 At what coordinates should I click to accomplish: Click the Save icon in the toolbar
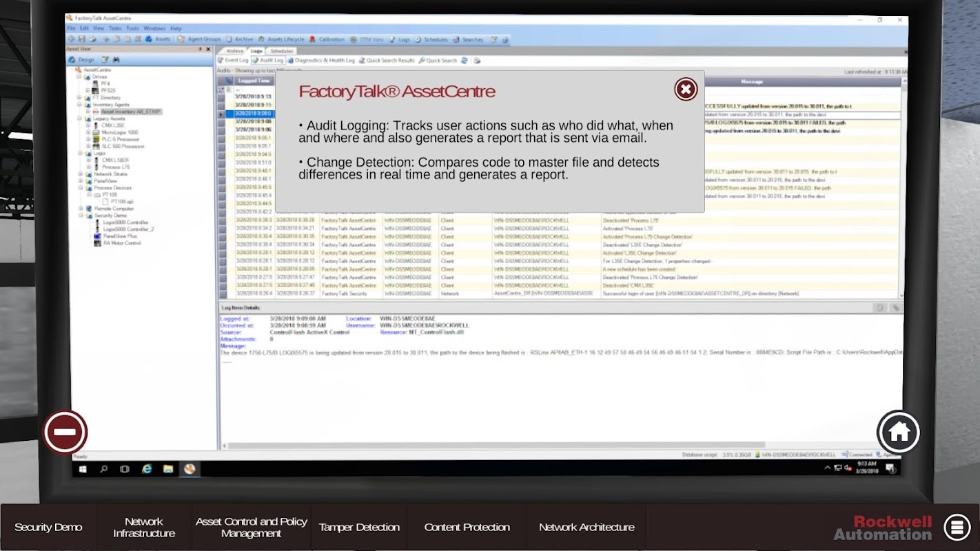[x=81, y=39]
